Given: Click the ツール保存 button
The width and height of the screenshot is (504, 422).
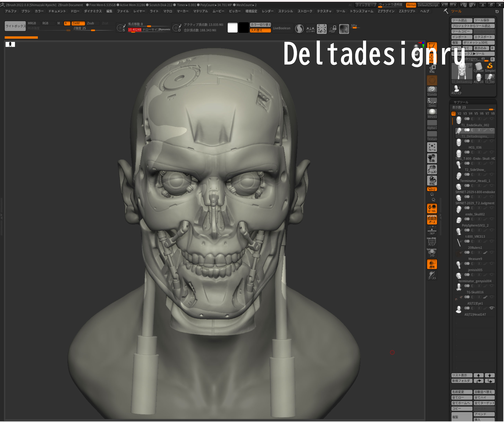Looking at the screenshot, I should pos(484,20).
